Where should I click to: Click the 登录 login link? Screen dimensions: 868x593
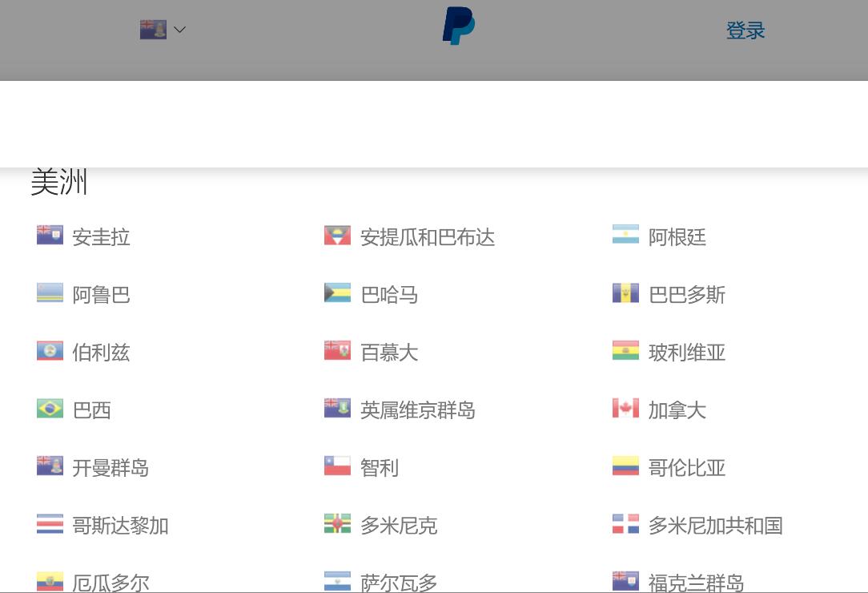[x=745, y=30]
